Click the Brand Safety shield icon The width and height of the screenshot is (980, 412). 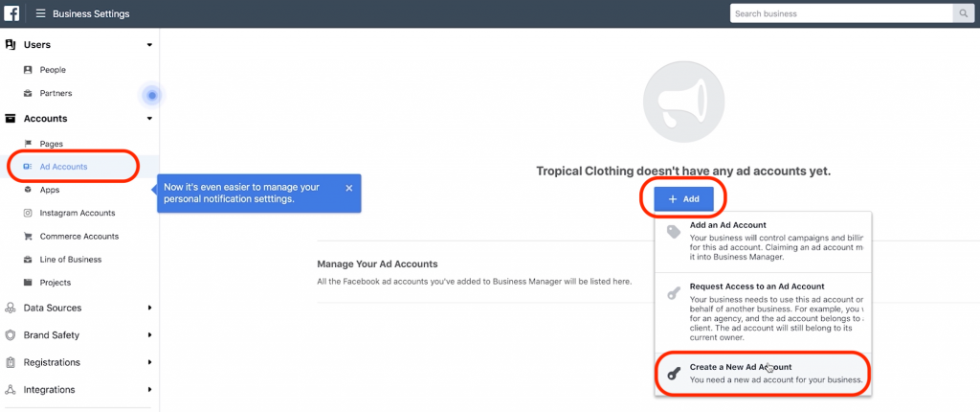[10, 335]
